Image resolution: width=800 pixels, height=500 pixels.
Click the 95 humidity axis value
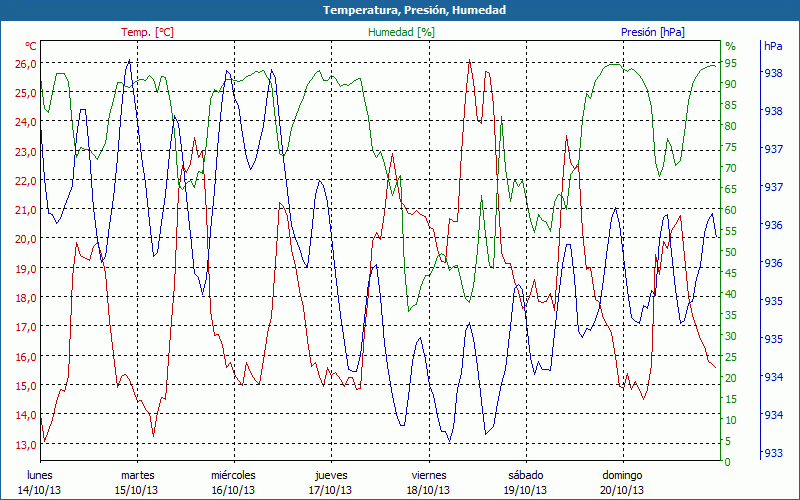[x=731, y=63]
